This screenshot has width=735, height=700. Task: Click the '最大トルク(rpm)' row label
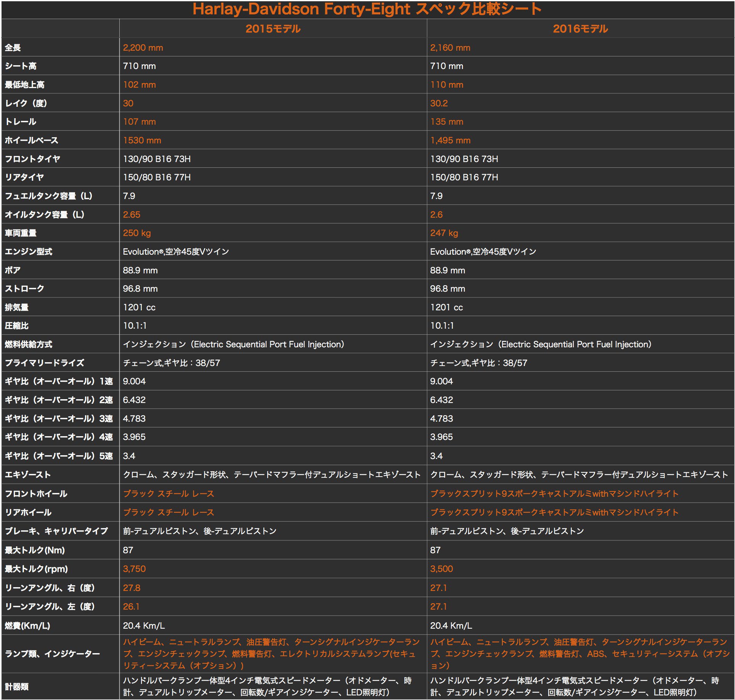coord(36,569)
